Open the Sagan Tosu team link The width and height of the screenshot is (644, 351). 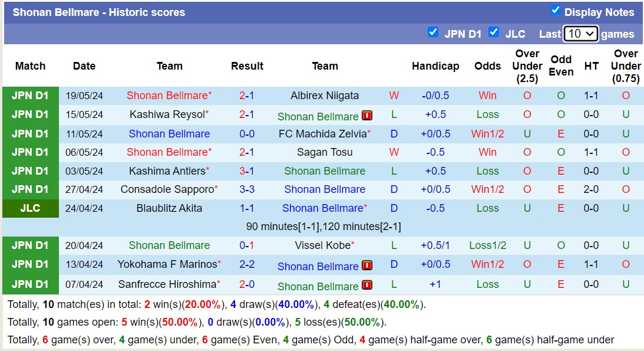325,152
